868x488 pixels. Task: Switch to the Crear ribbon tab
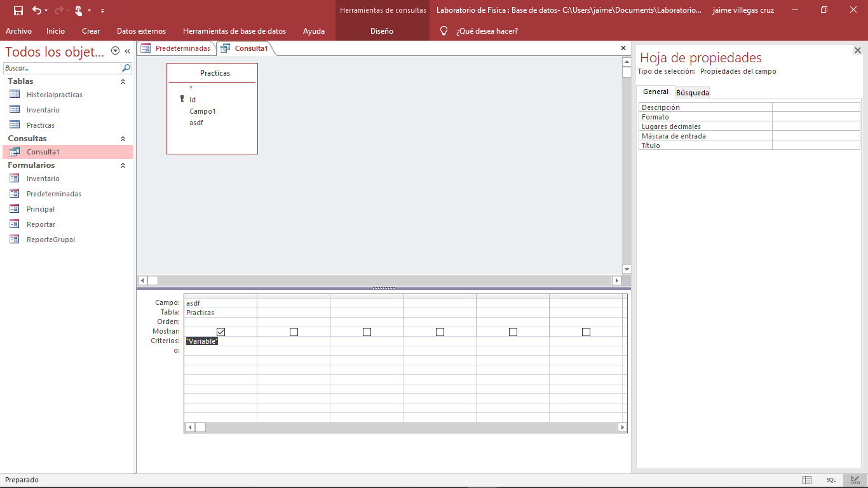pos(91,31)
